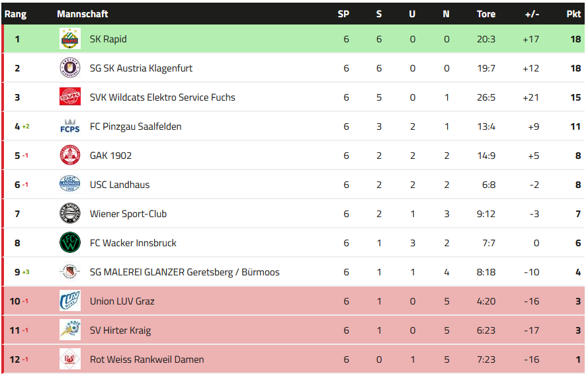
Task: Click the Austria Klagenfurt club crest
Action: pyautogui.click(x=69, y=68)
